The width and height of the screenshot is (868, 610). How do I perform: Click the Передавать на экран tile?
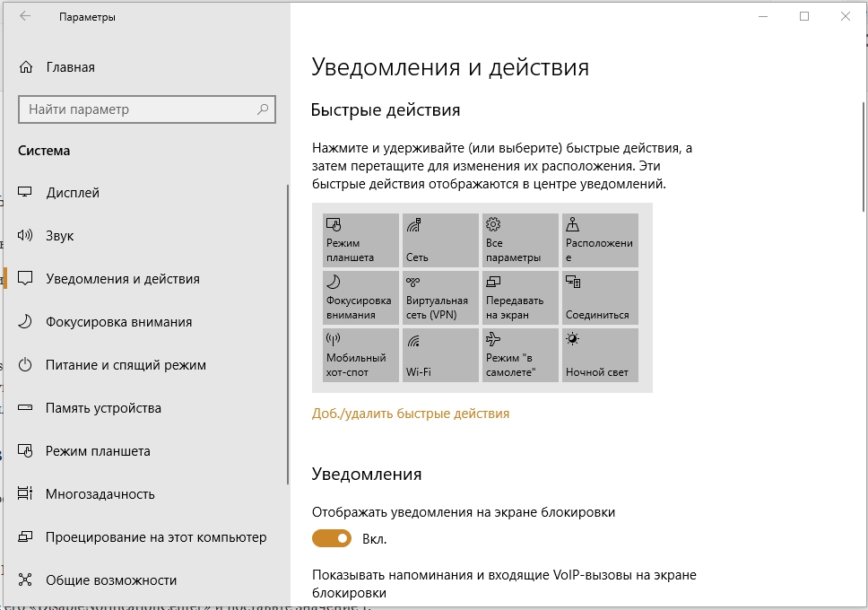519,298
